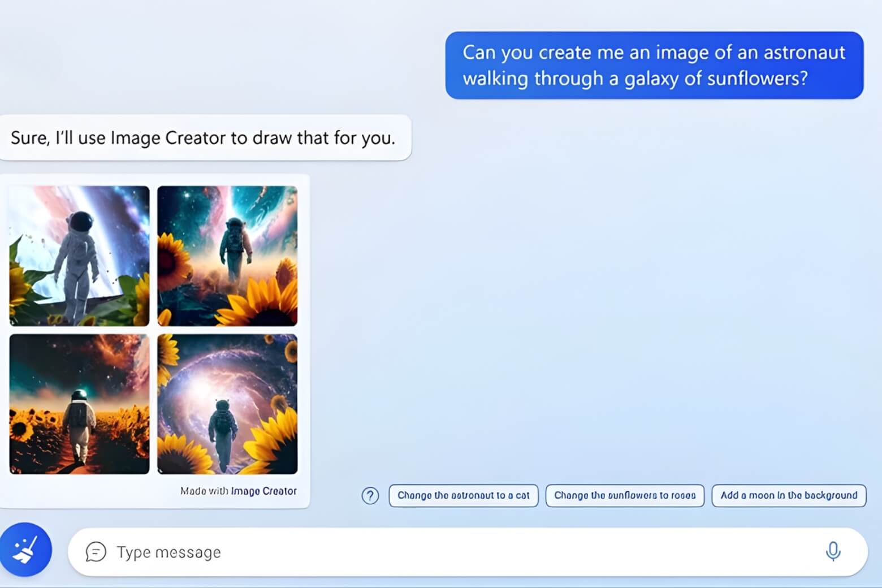Image resolution: width=882 pixels, height=588 pixels.
Task: Pick "Add a moon in the background" suggestion
Action: coord(788,496)
